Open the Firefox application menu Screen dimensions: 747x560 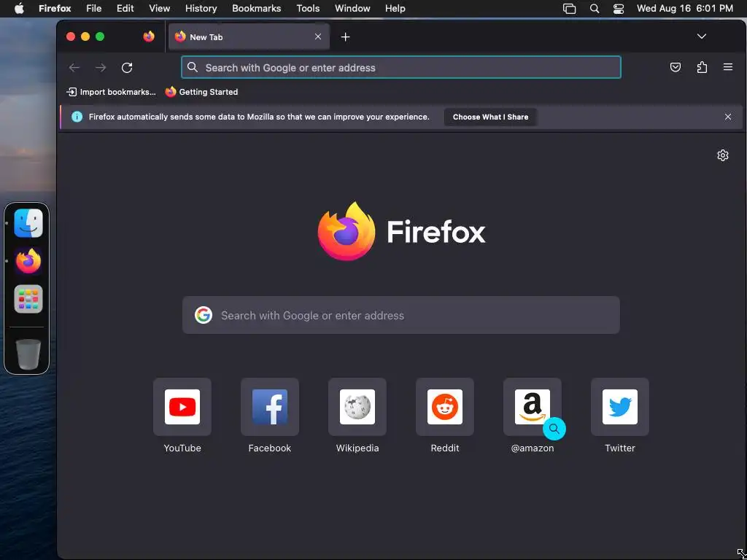pos(55,8)
